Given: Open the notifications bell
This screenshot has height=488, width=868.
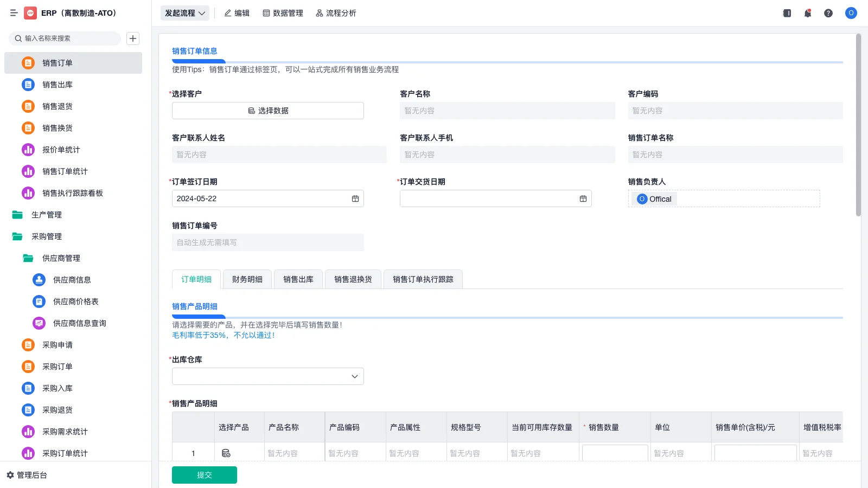Looking at the screenshot, I should 807,13.
